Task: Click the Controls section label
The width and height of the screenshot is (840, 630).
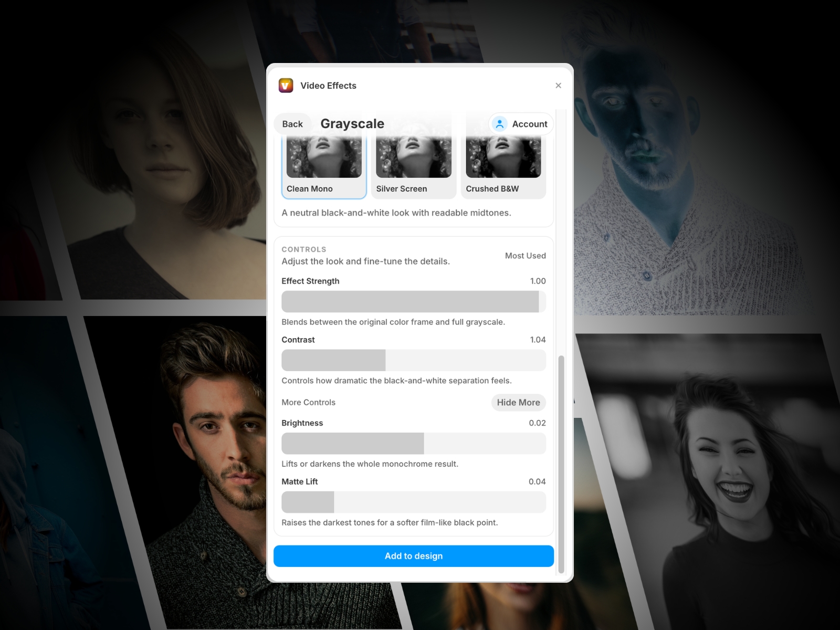Action: click(x=304, y=249)
